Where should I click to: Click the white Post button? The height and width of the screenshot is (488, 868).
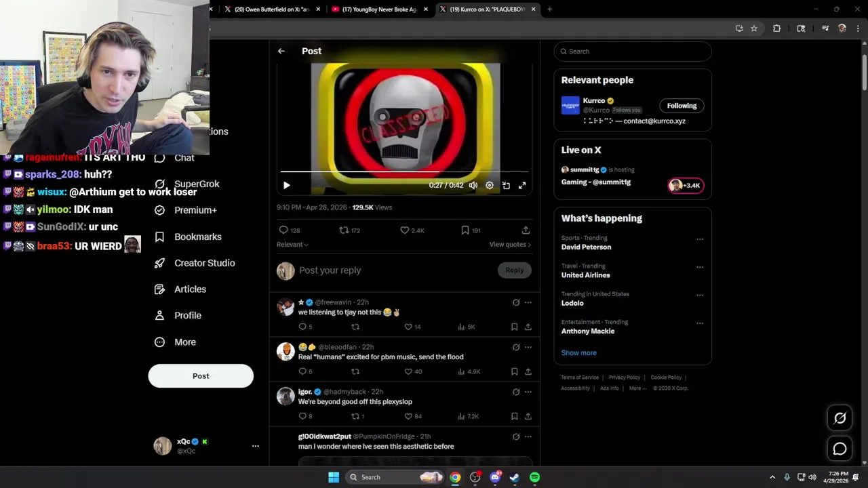coord(201,376)
